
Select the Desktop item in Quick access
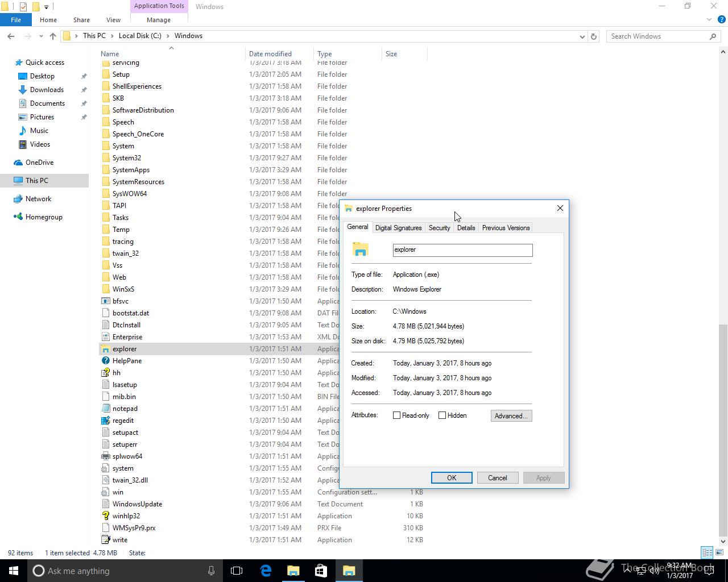point(42,76)
